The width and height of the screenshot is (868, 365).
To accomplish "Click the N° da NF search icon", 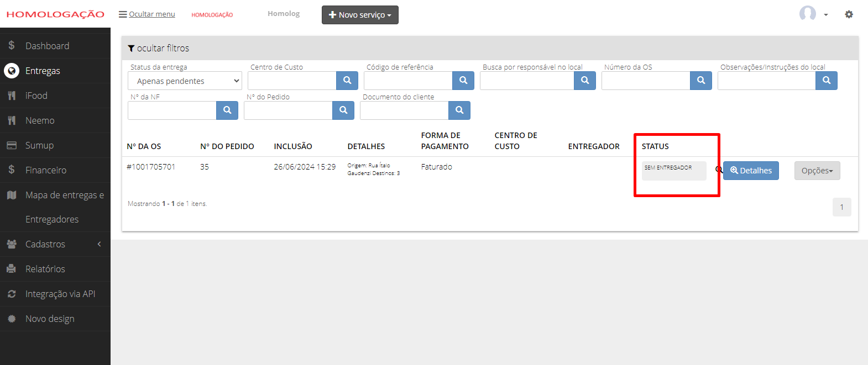I will pyautogui.click(x=227, y=110).
